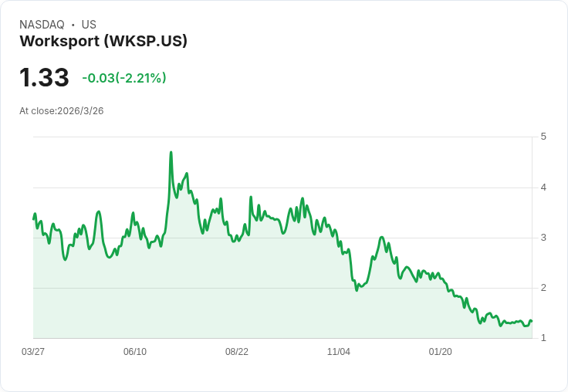The width and height of the screenshot is (568, 392).
Task: Select the 03/27 date on x-axis
Action: pyautogui.click(x=33, y=352)
